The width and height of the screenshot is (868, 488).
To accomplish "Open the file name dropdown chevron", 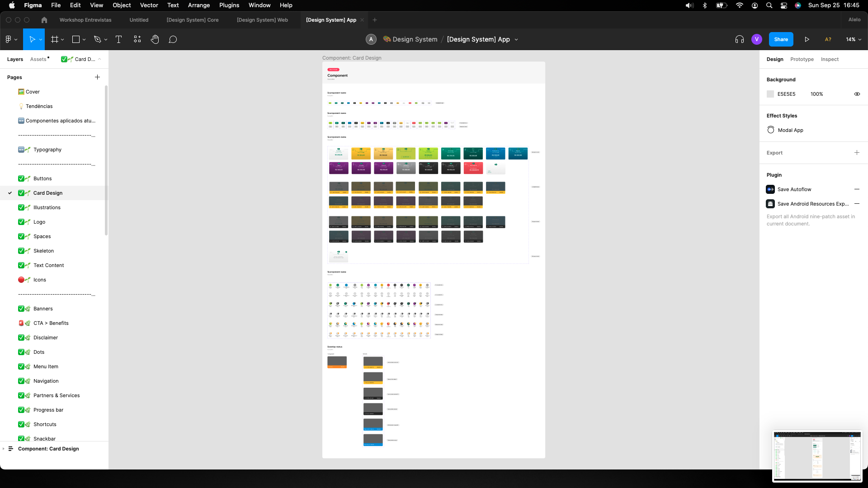I will [x=516, y=39].
